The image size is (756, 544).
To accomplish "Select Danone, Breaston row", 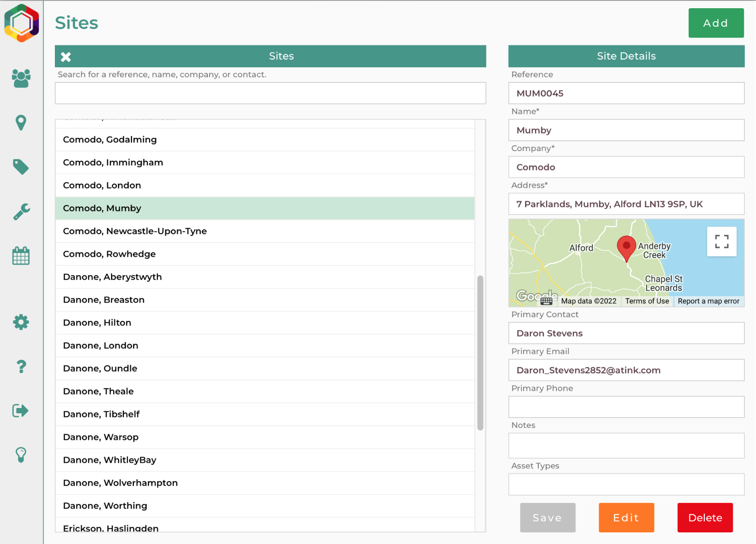I will (265, 300).
